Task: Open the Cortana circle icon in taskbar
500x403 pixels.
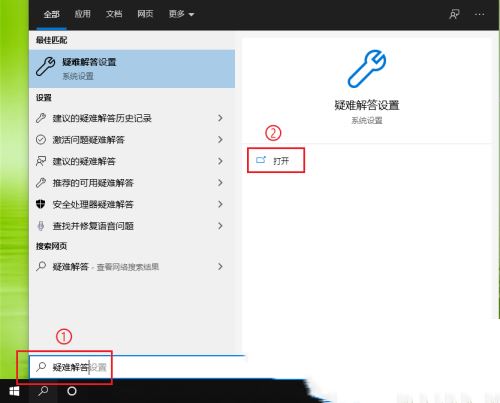Action: tap(72, 391)
